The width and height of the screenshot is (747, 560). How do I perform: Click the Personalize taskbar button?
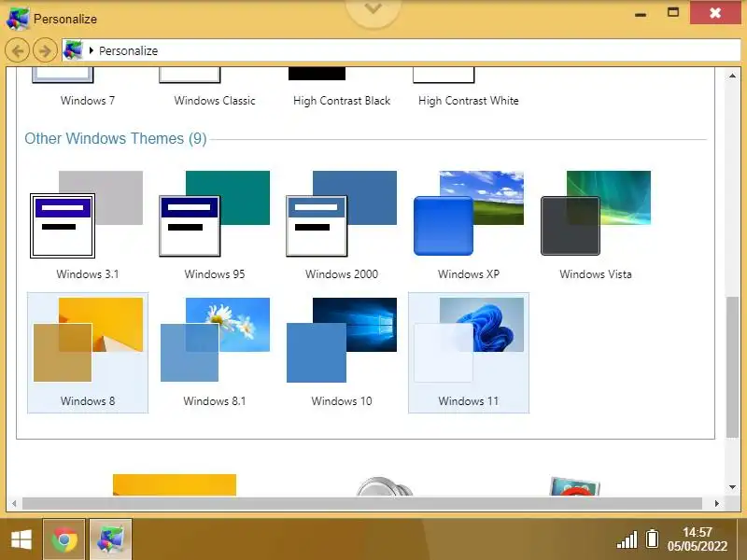[x=110, y=539]
